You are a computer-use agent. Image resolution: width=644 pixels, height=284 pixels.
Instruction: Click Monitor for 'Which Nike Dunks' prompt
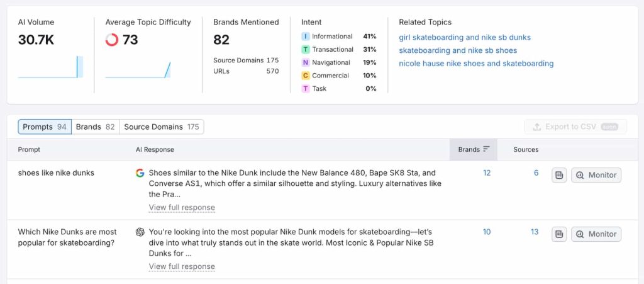596,234
